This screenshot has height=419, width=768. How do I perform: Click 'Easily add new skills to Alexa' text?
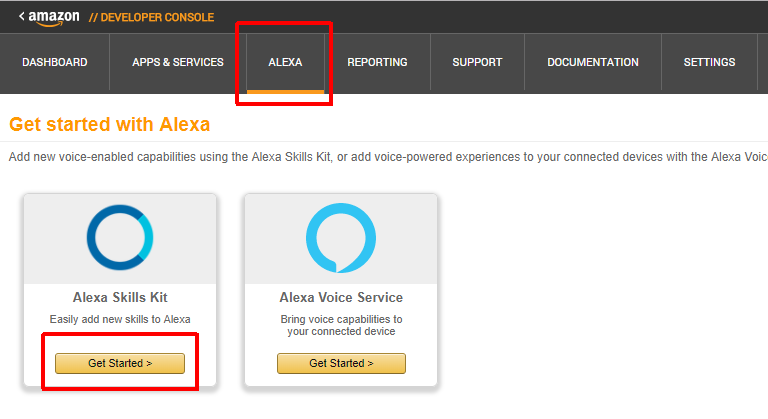(120, 319)
